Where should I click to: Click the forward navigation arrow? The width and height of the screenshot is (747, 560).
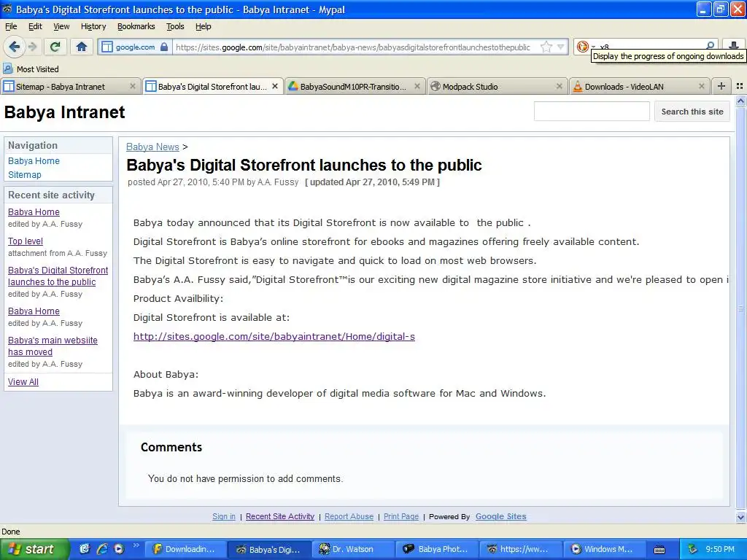32,47
